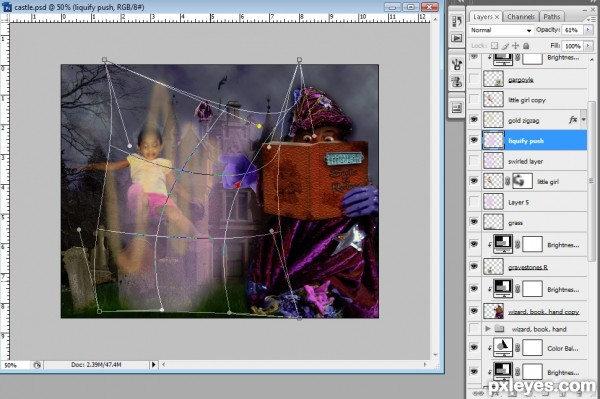
Task: Switch to the Channels tab
Action: point(521,17)
